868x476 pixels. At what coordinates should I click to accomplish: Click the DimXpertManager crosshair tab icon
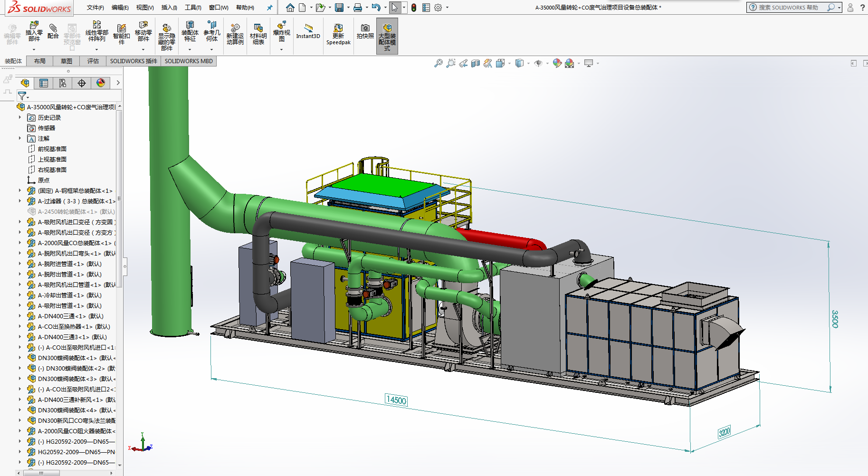point(82,83)
